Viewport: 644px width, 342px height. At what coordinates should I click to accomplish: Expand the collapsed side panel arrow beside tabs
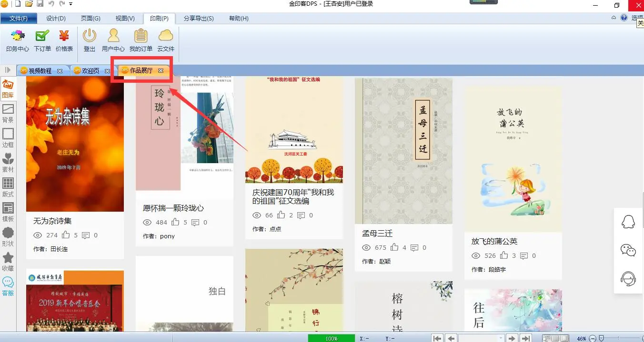[8, 70]
